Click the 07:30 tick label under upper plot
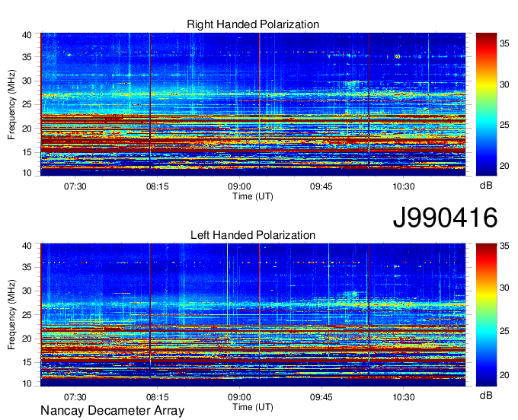The image size is (518, 420). click(75, 186)
